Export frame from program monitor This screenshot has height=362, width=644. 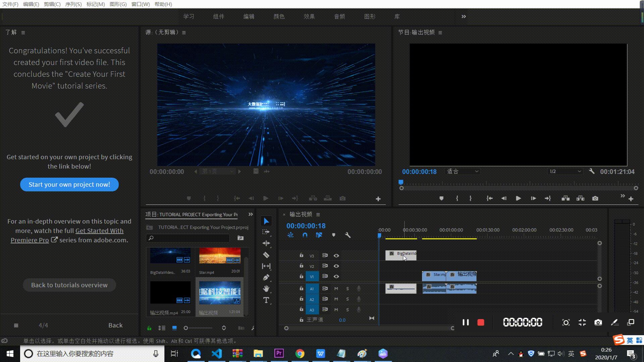[x=595, y=198]
